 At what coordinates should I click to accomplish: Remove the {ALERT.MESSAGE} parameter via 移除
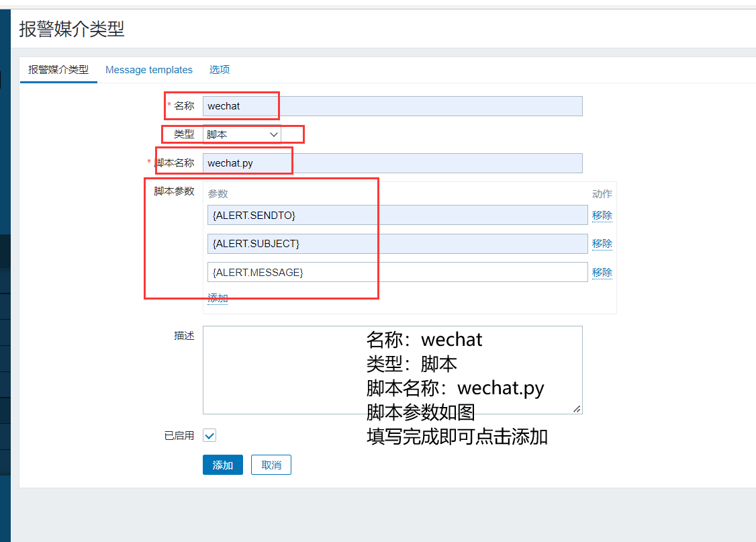tap(602, 273)
